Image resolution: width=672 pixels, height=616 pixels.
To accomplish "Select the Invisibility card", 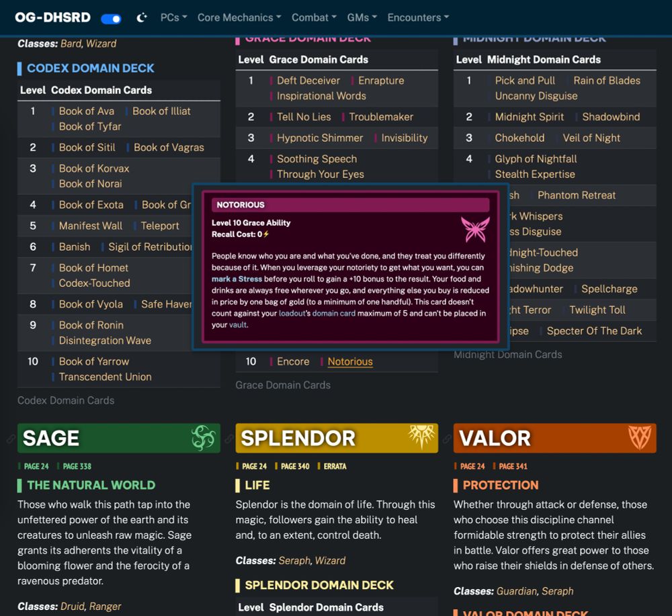I will (405, 138).
